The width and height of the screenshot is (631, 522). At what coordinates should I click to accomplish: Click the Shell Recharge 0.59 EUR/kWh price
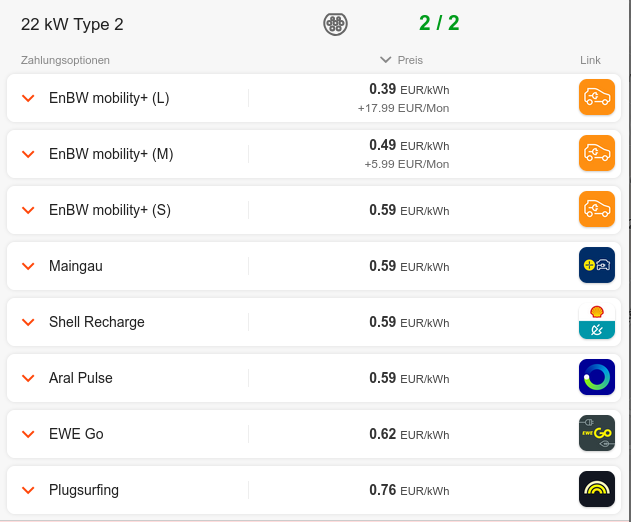click(x=409, y=322)
